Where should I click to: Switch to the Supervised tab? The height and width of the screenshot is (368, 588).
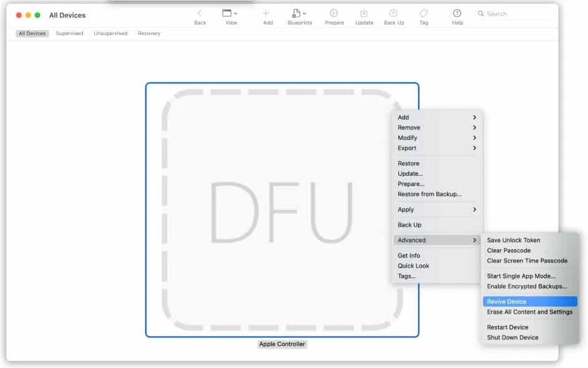(x=69, y=33)
